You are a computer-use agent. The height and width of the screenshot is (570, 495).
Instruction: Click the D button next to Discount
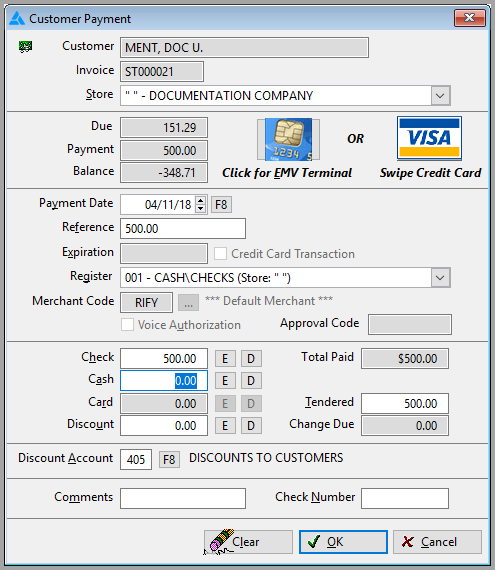251,426
